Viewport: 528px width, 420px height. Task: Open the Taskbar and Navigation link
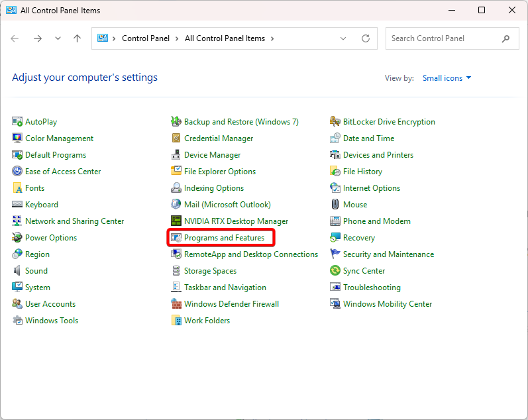(225, 287)
